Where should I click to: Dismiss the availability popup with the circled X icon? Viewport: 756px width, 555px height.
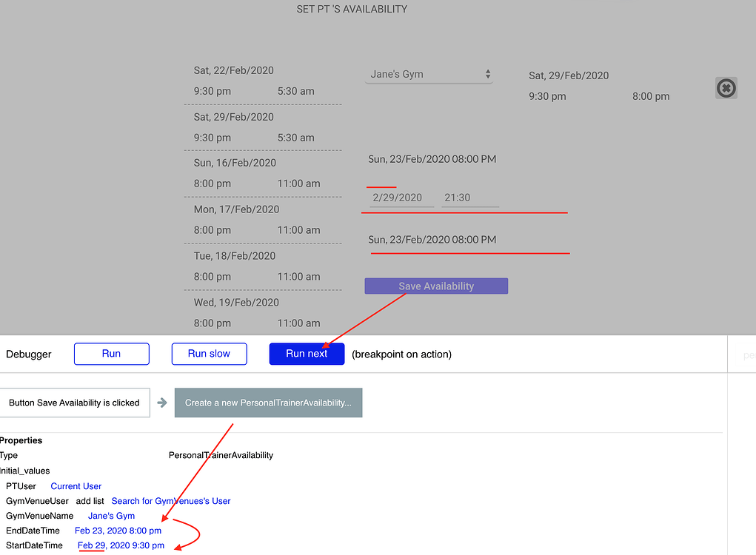point(726,87)
